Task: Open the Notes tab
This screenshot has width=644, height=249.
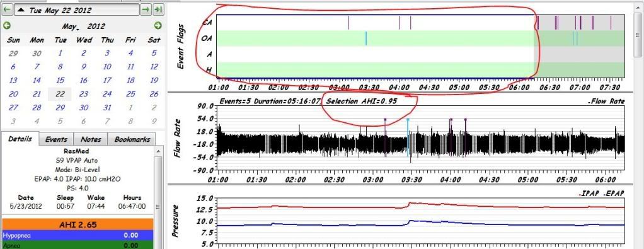Action: pos(91,139)
